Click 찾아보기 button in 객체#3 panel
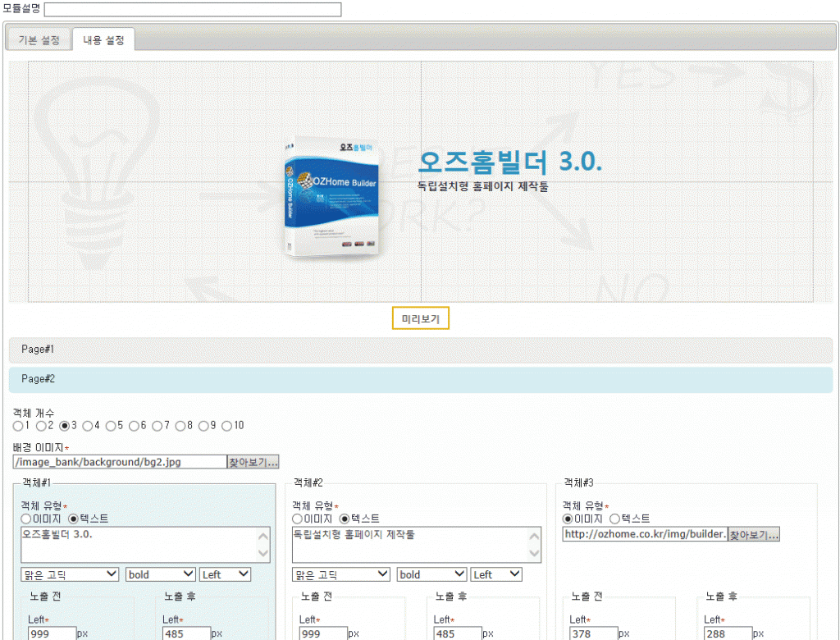The image size is (840, 640). coord(754,534)
